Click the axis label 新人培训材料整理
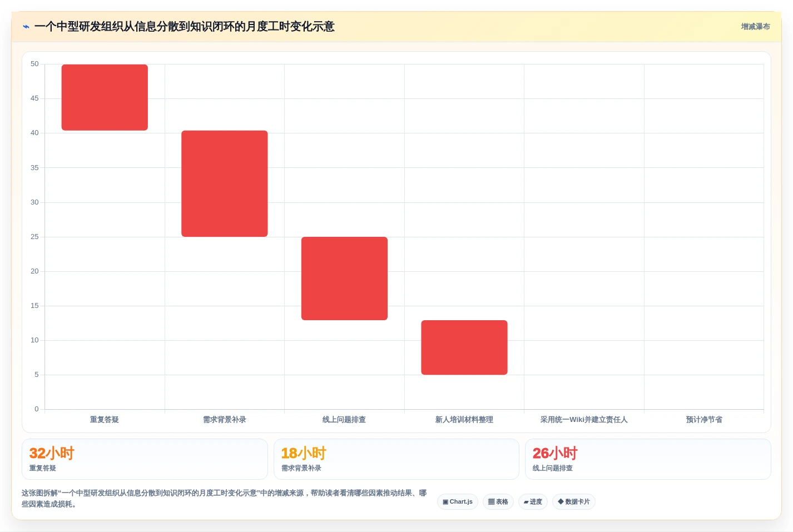The image size is (793, 532). point(464,420)
